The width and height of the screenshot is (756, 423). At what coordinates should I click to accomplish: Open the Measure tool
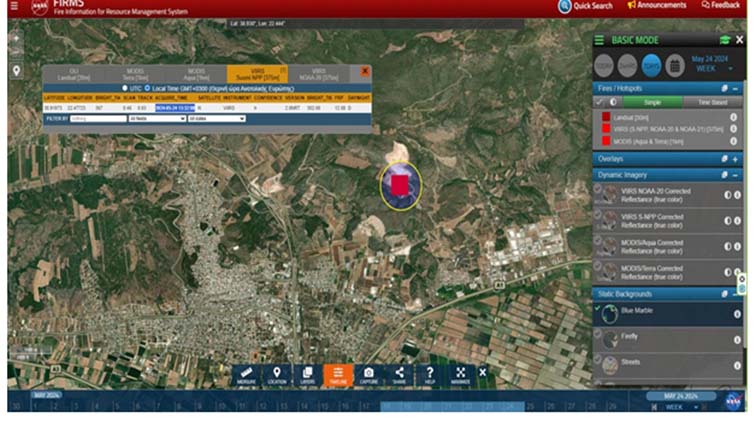pos(246,375)
